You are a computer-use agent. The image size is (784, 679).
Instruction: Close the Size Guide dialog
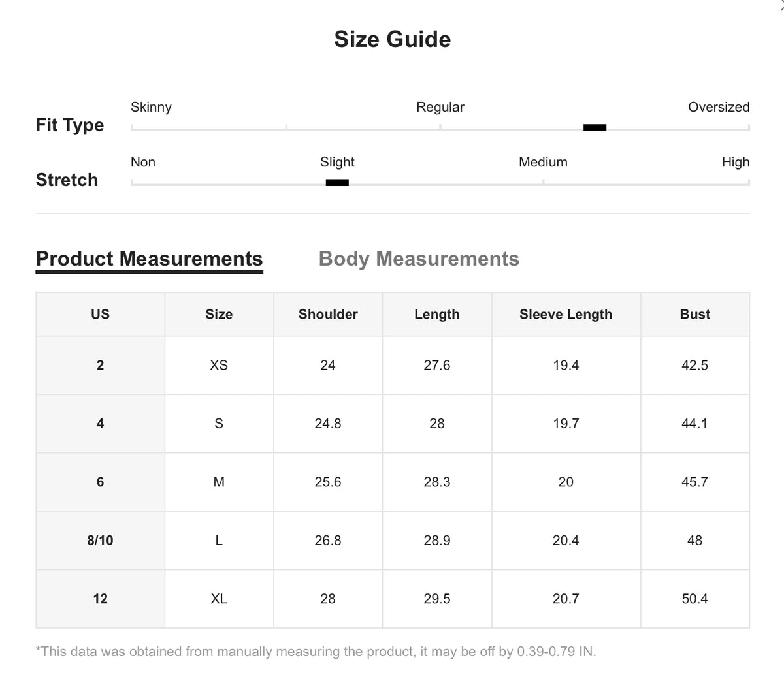780,5
